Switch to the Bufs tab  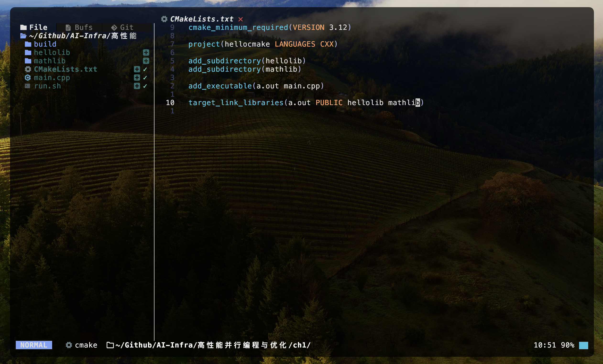point(79,27)
